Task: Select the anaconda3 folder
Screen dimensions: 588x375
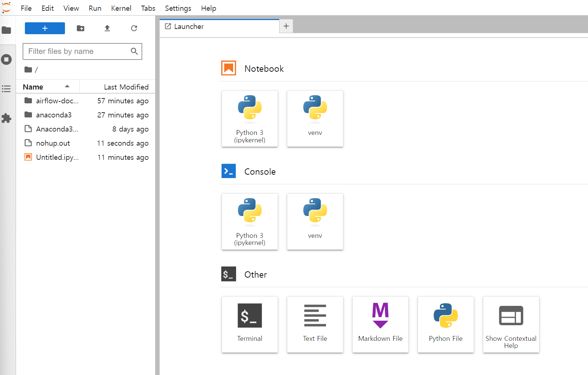Action: click(86, 115)
